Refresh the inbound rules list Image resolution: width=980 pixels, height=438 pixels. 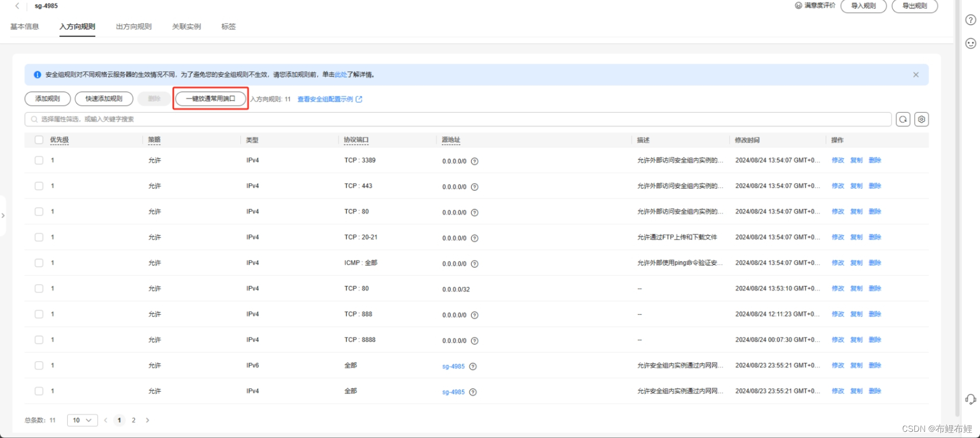(x=903, y=120)
